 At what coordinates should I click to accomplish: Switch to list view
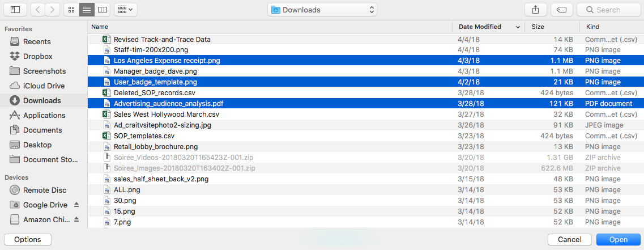point(87,10)
